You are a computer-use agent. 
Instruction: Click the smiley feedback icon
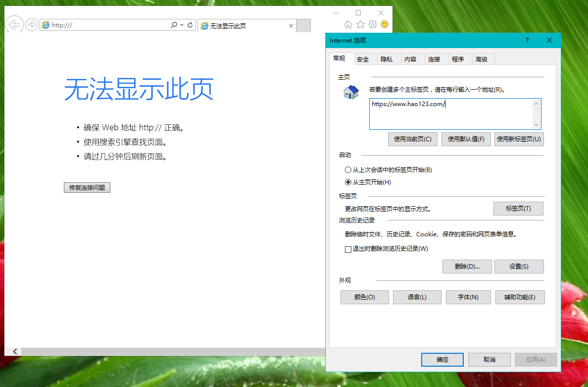pyautogui.click(x=385, y=24)
